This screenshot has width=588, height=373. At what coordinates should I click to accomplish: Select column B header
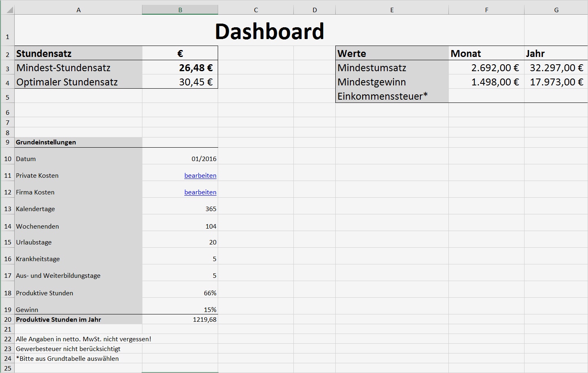(x=180, y=10)
